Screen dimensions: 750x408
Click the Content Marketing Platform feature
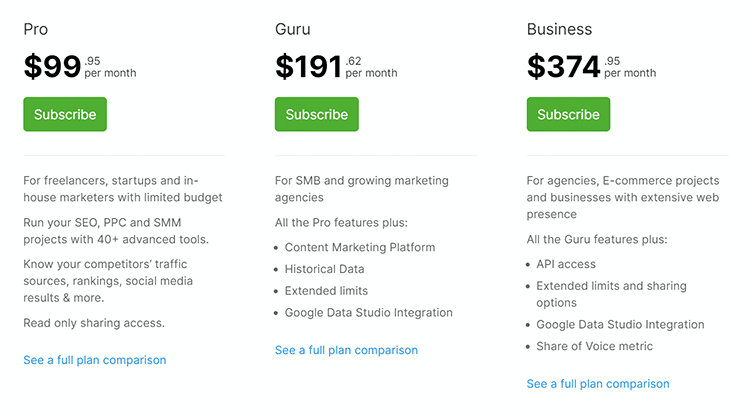click(x=360, y=247)
